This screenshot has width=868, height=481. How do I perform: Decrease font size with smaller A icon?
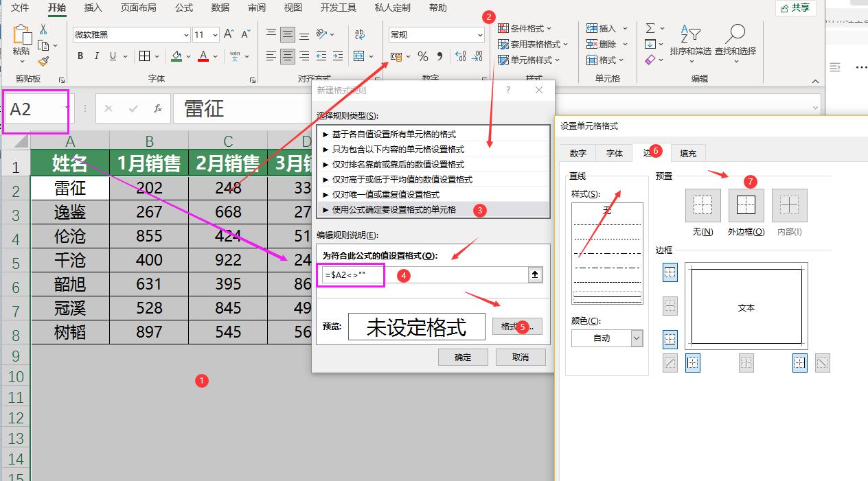coord(246,34)
